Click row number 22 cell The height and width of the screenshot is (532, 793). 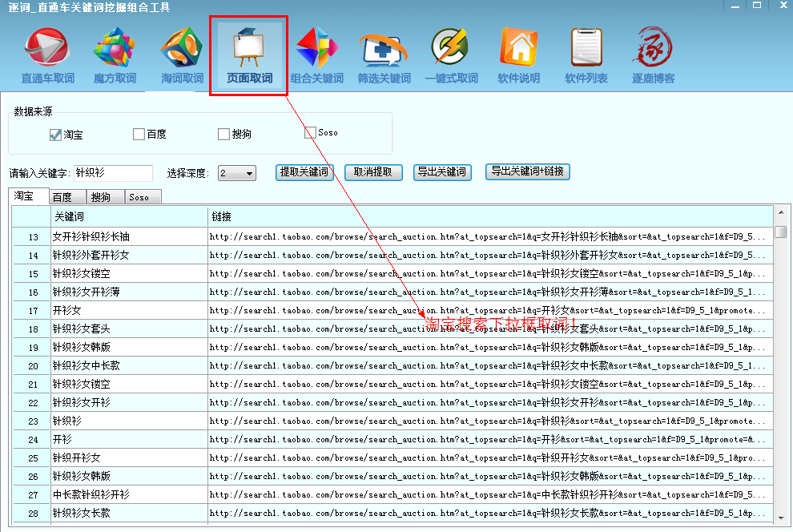[x=32, y=402]
